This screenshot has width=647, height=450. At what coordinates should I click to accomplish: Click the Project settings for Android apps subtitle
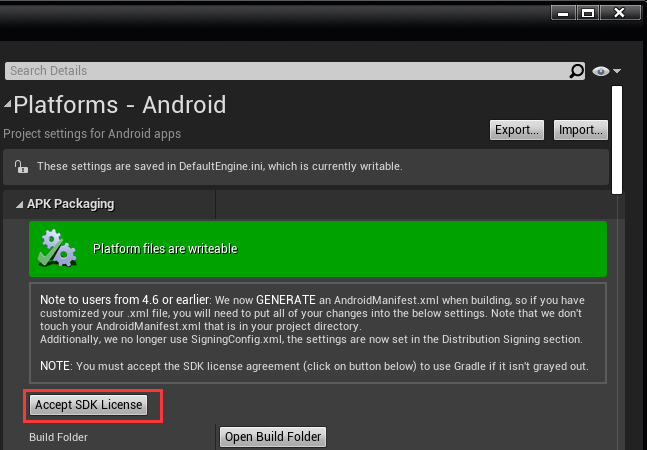92,134
